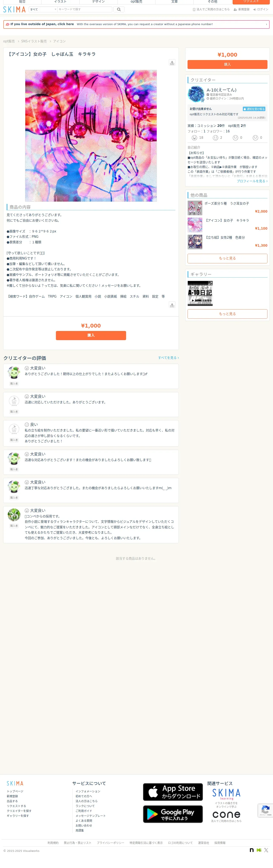Open the SKIMA logo in the header

14,9
